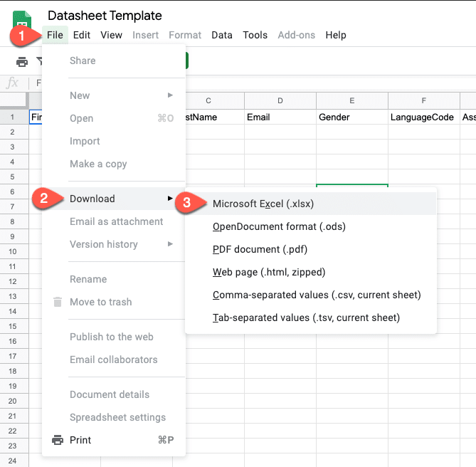This screenshot has width=476, height=467.
Task: Download as Web page (.html, zipped)
Action: (311, 272)
